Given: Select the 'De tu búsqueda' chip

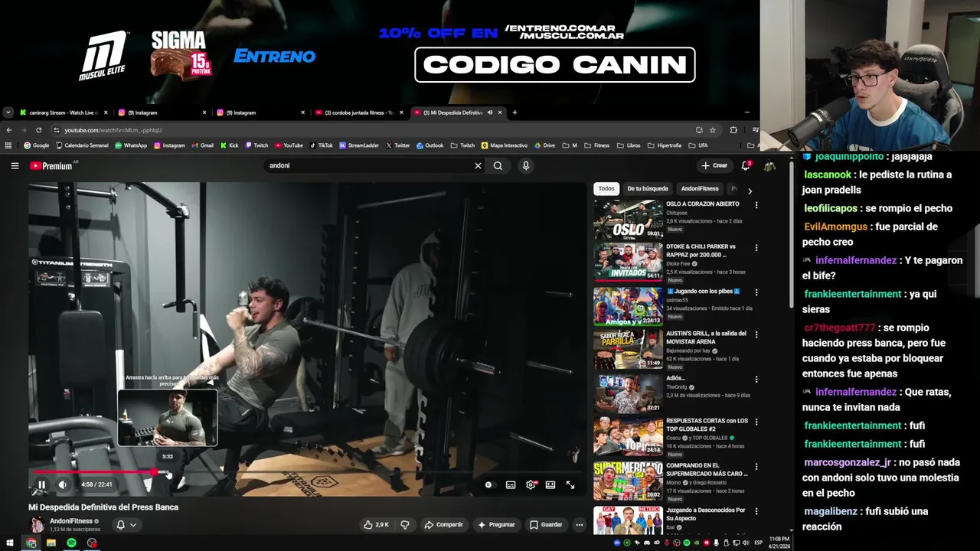Looking at the screenshot, I should tap(648, 188).
